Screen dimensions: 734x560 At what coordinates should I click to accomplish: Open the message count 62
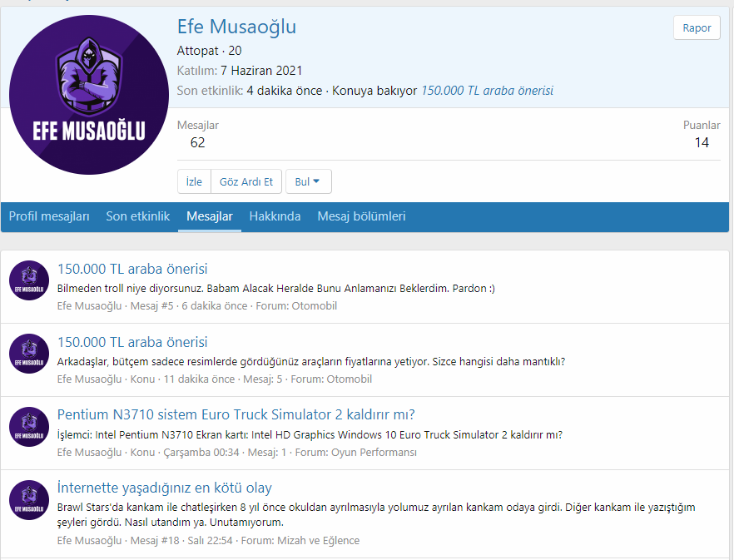pyautogui.click(x=197, y=142)
